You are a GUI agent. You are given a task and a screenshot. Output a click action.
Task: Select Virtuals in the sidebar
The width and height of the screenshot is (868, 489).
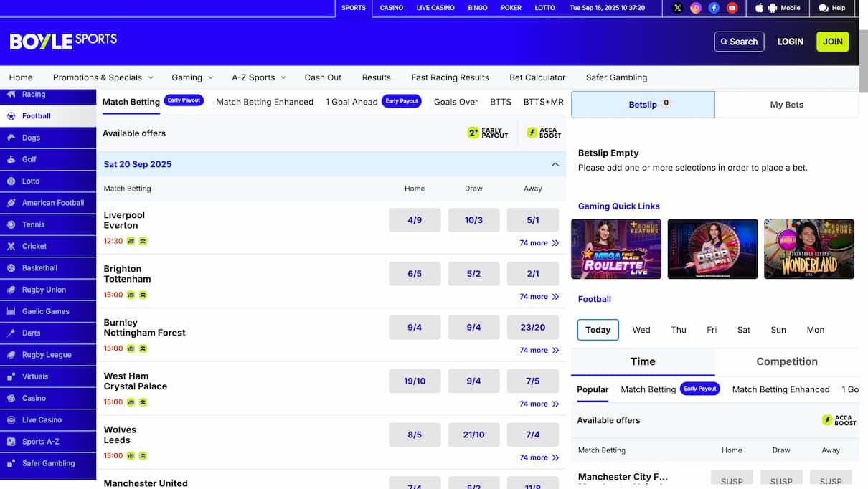pos(48,376)
